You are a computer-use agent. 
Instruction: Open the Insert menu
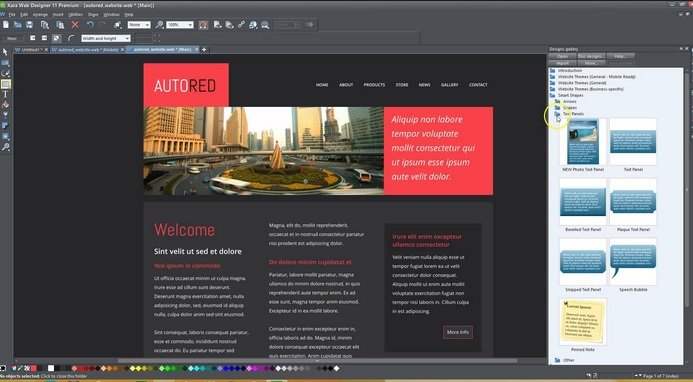[x=58, y=15]
